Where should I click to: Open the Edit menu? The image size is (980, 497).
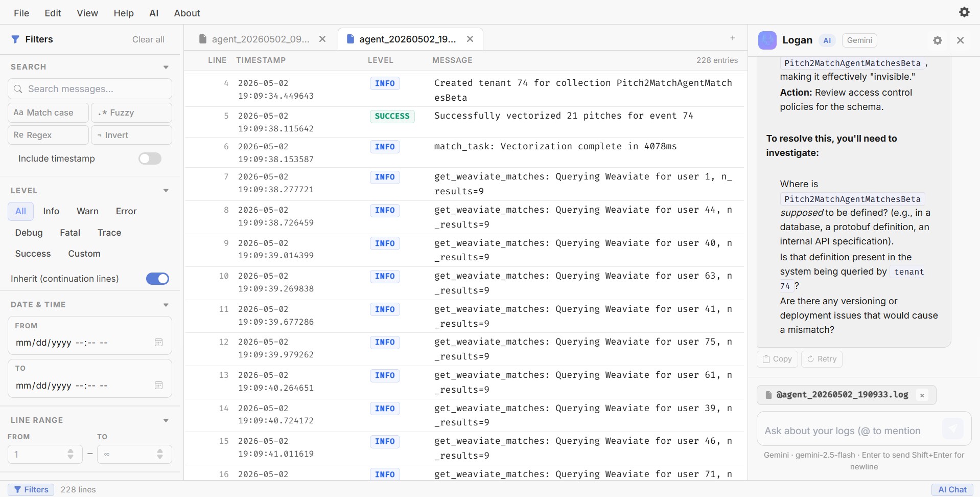tap(53, 13)
